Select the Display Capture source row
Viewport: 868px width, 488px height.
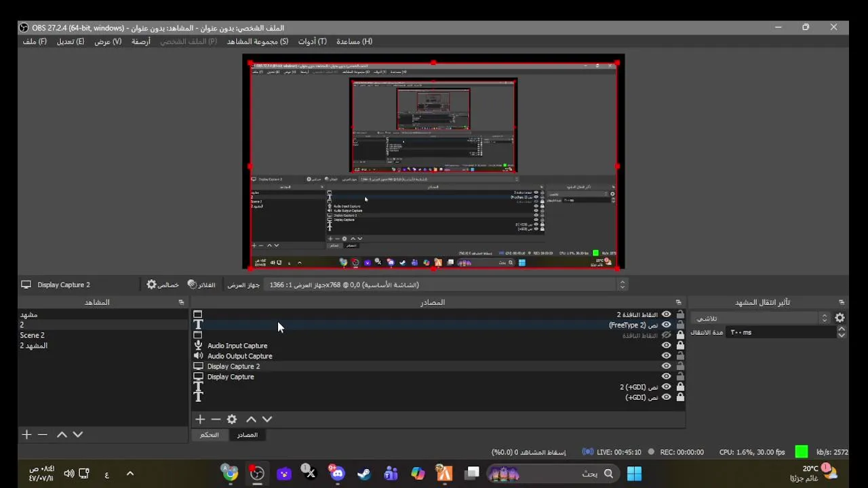(439, 377)
